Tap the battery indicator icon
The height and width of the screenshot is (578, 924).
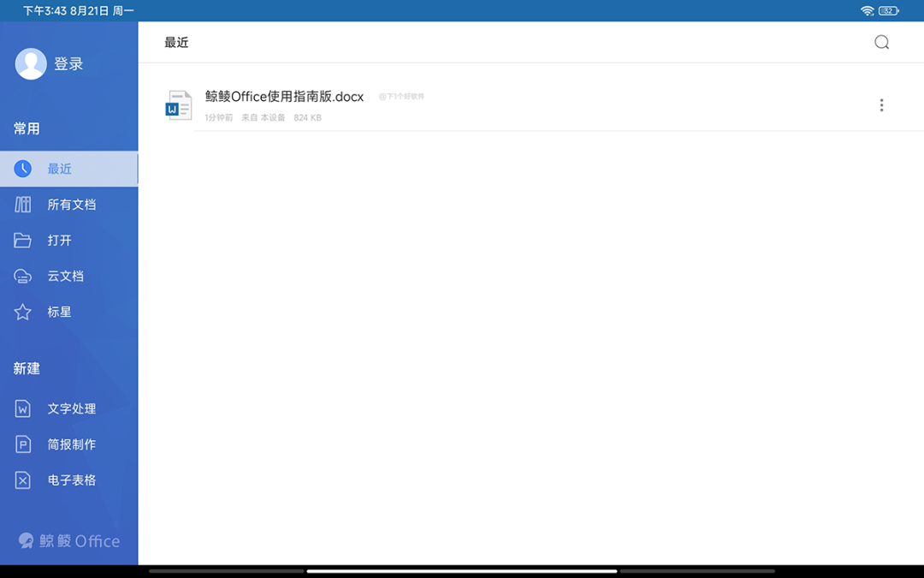[889, 10]
